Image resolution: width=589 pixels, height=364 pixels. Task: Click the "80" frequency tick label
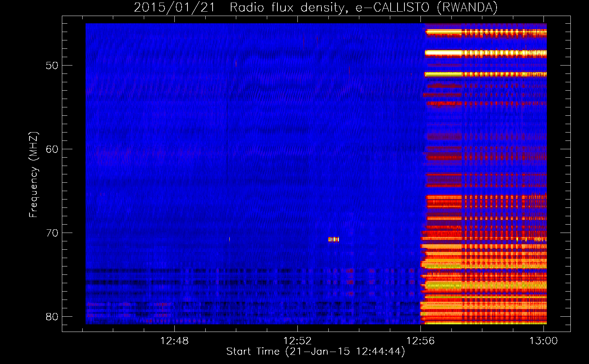[x=52, y=317]
